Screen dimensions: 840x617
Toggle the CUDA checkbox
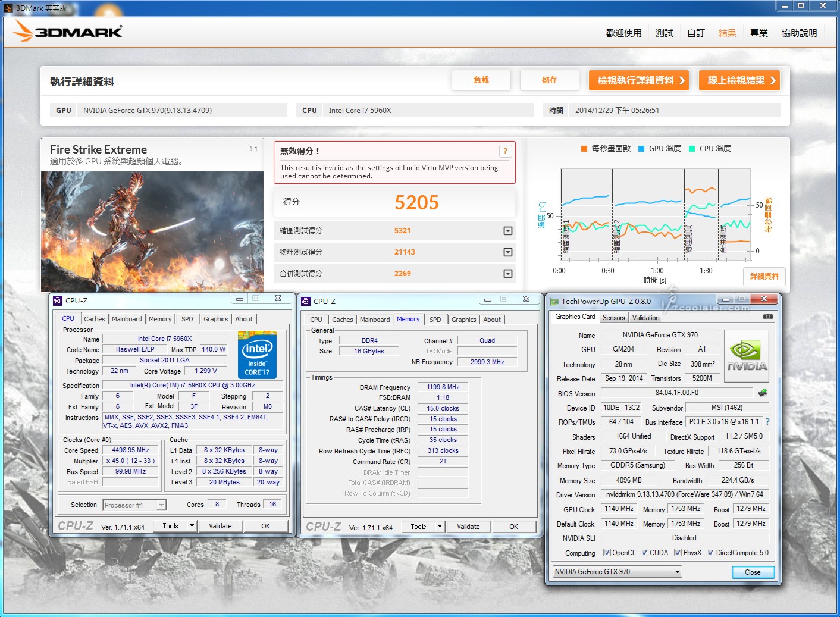pyautogui.click(x=644, y=553)
